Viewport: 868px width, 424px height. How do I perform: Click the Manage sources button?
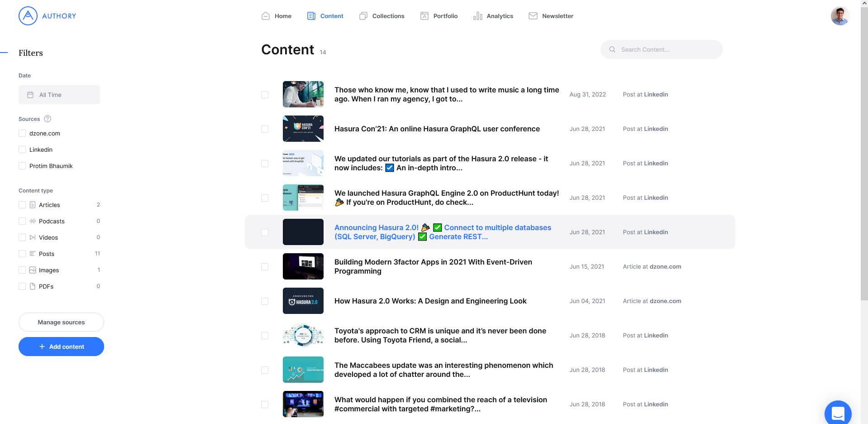pyautogui.click(x=61, y=322)
